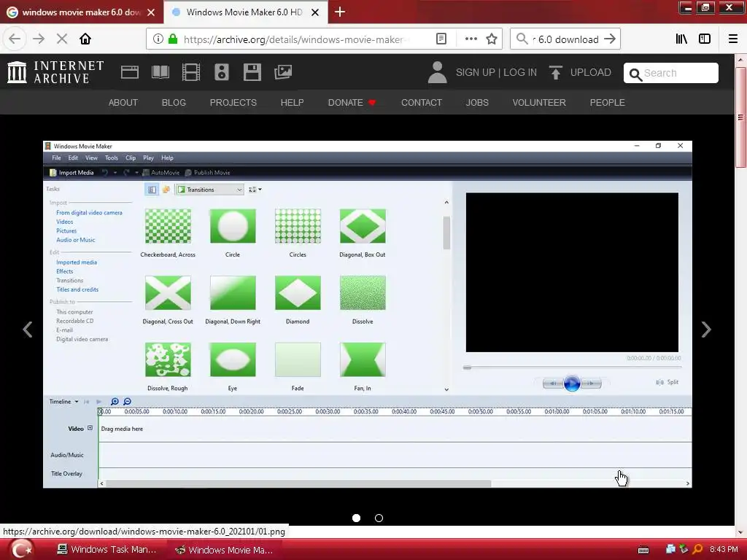Viewport: 747px width, 560px height.
Task: Open the redo history dropdown arrow
Action: (x=136, y=172)
